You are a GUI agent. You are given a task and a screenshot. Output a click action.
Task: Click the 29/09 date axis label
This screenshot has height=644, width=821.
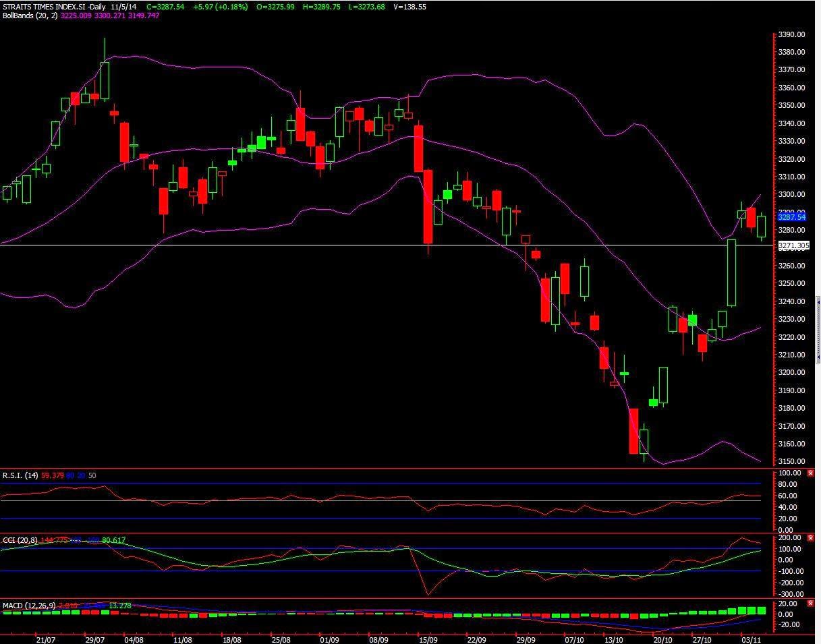(x=526, y=639)
